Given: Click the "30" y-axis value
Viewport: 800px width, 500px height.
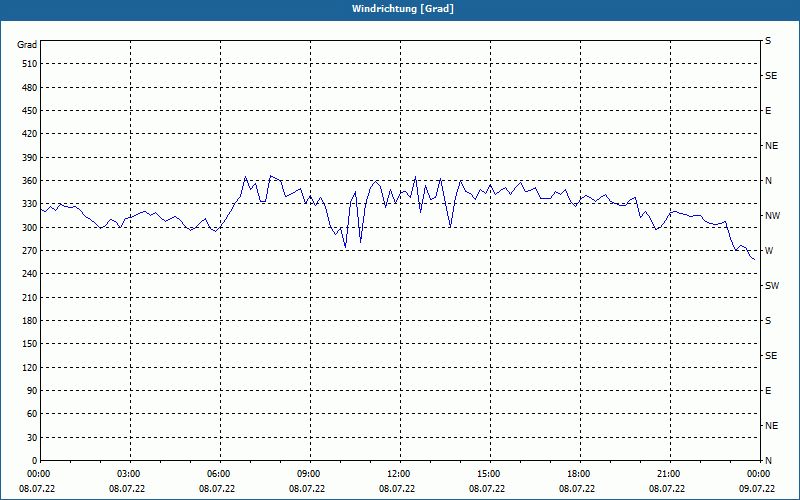Looking at the screenshot, I should coord(32,438).
